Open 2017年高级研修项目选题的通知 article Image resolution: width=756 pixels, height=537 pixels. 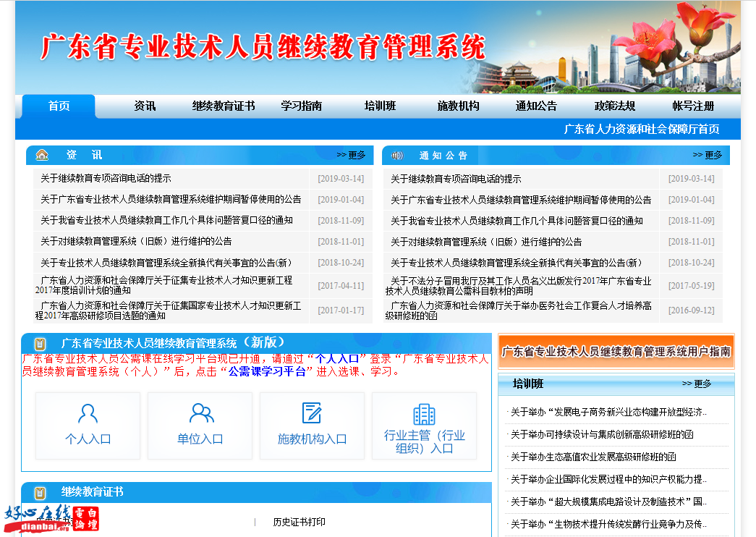[x=169, y=310]
